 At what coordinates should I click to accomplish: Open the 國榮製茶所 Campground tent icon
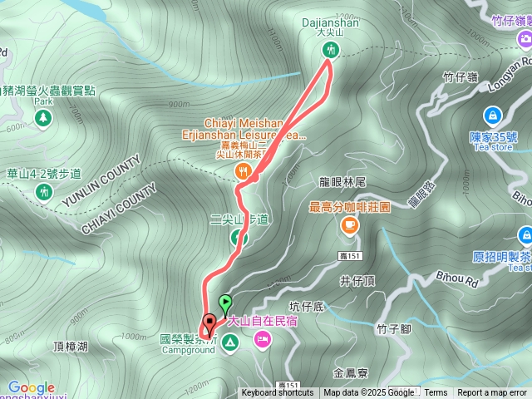pyautogui.click(x=230, y=342)
